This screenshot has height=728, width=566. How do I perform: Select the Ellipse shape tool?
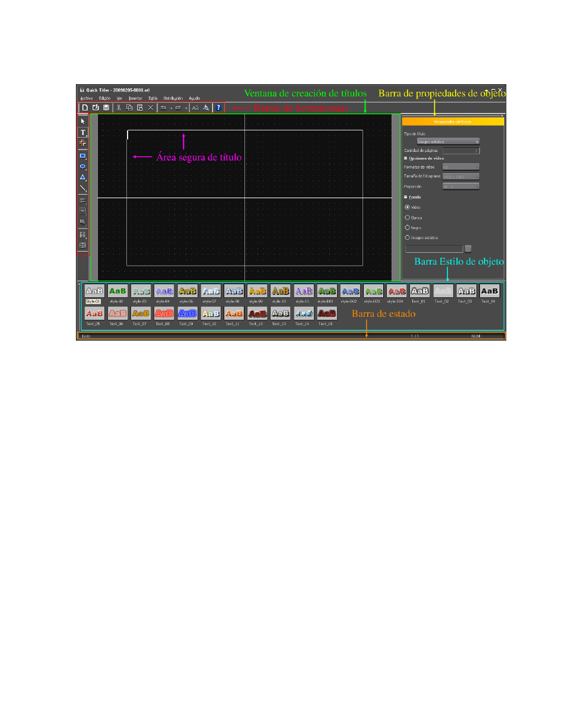coord(83,167)
